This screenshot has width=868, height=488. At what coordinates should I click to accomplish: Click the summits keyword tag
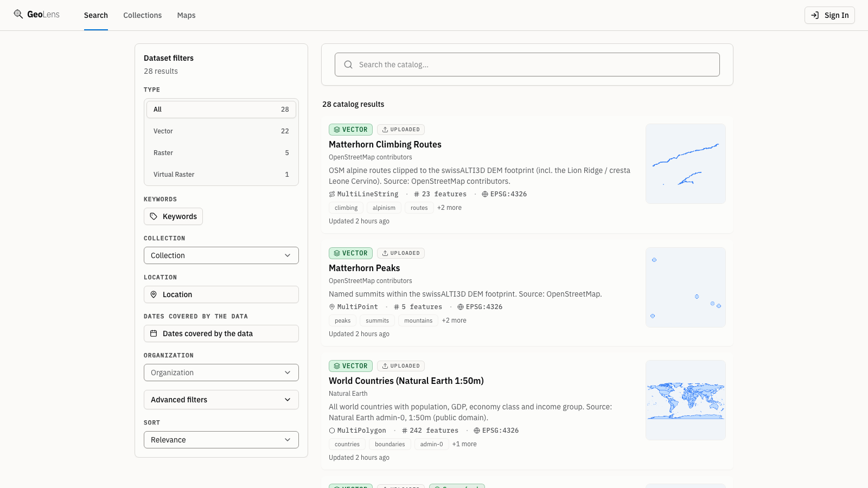(377, 320)
